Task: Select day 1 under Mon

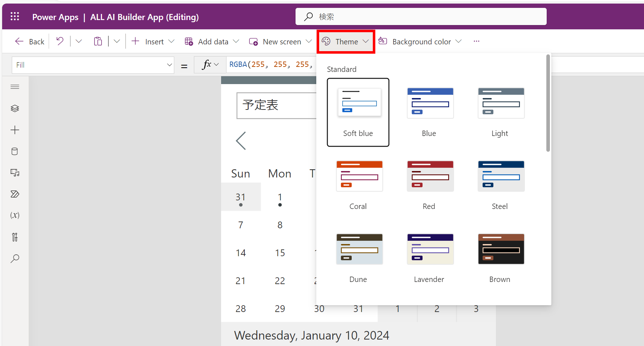Action: click(x=280, y=197)
